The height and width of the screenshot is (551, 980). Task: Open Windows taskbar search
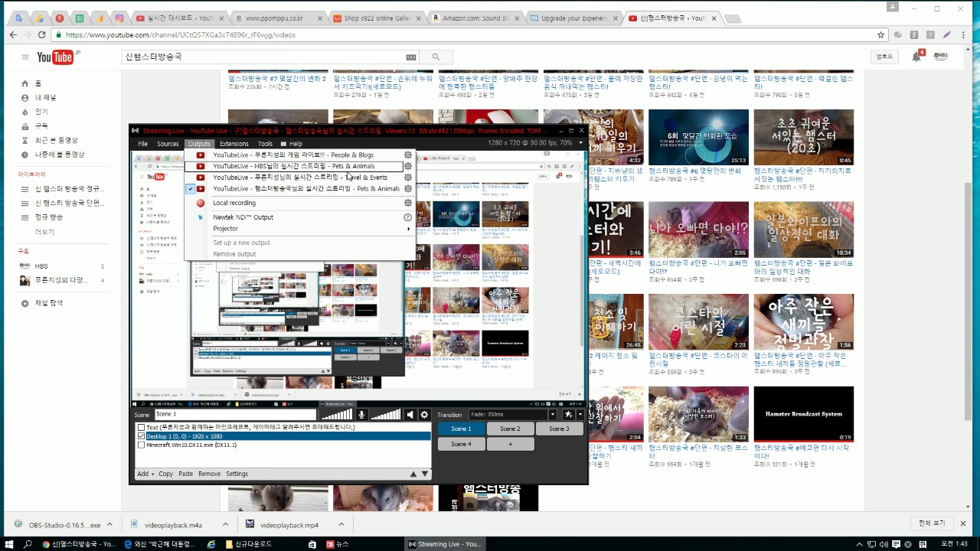28,544
